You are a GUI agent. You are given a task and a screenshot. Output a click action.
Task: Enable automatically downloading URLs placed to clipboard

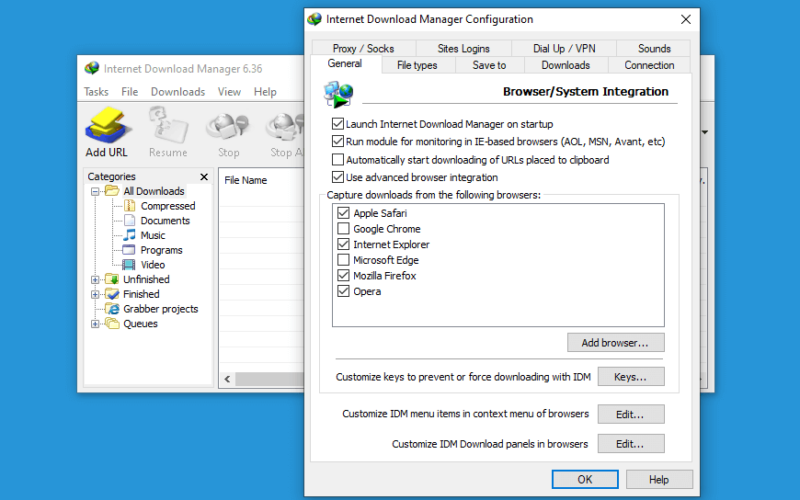(x=337, y=160)
